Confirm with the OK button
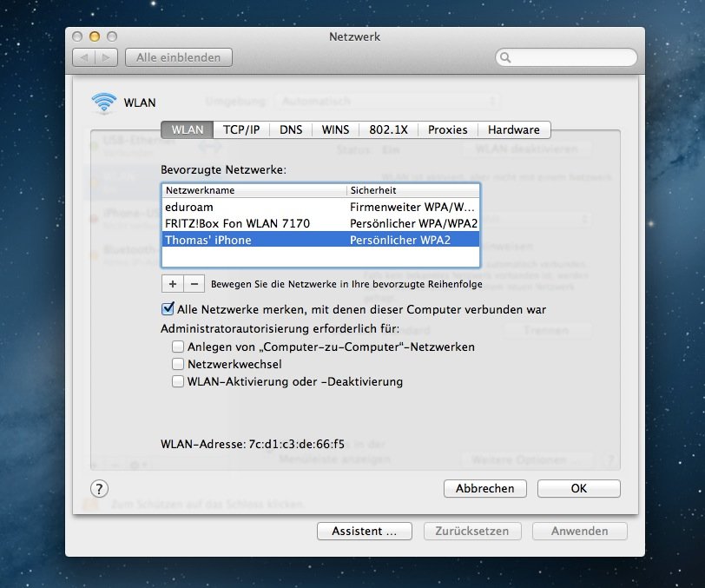Screen dimensions: 705x588 tap(578, 489)
